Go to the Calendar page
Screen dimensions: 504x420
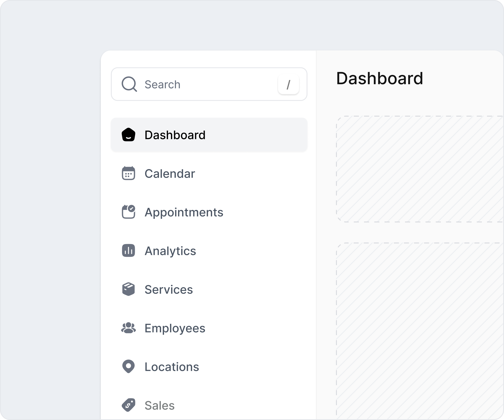coord(170,173)
